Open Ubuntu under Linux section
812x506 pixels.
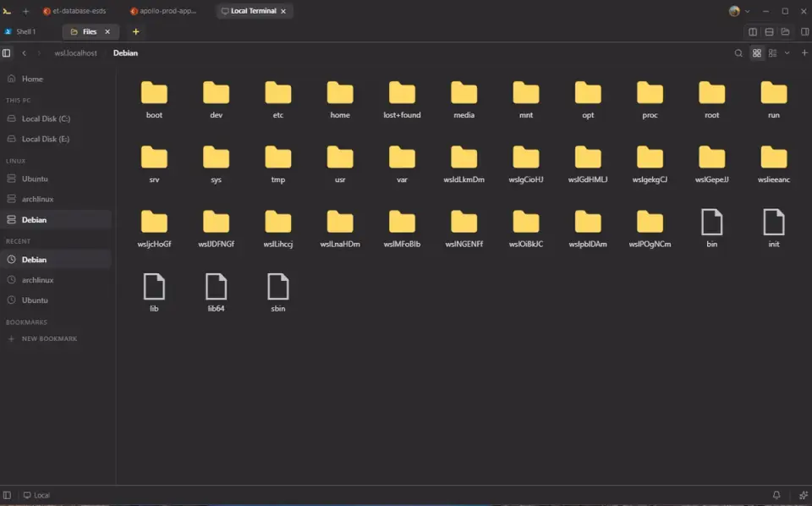(x=56, y=179)
